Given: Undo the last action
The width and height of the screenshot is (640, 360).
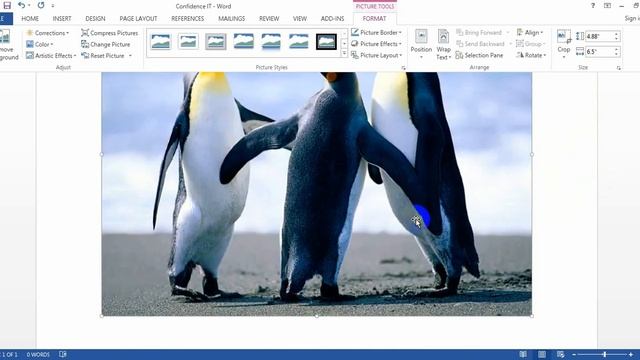Looking at the screenshot, I should point(22,5).
